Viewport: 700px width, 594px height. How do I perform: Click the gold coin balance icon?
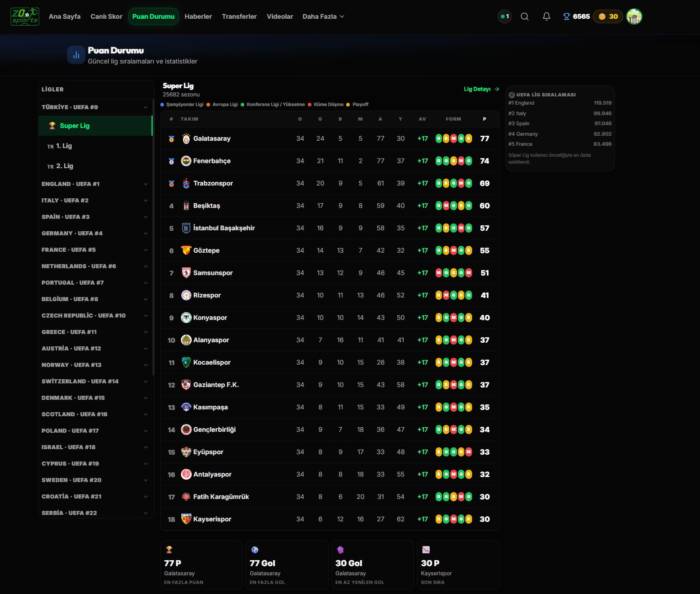pyautogui.click(x=602, y=16)
